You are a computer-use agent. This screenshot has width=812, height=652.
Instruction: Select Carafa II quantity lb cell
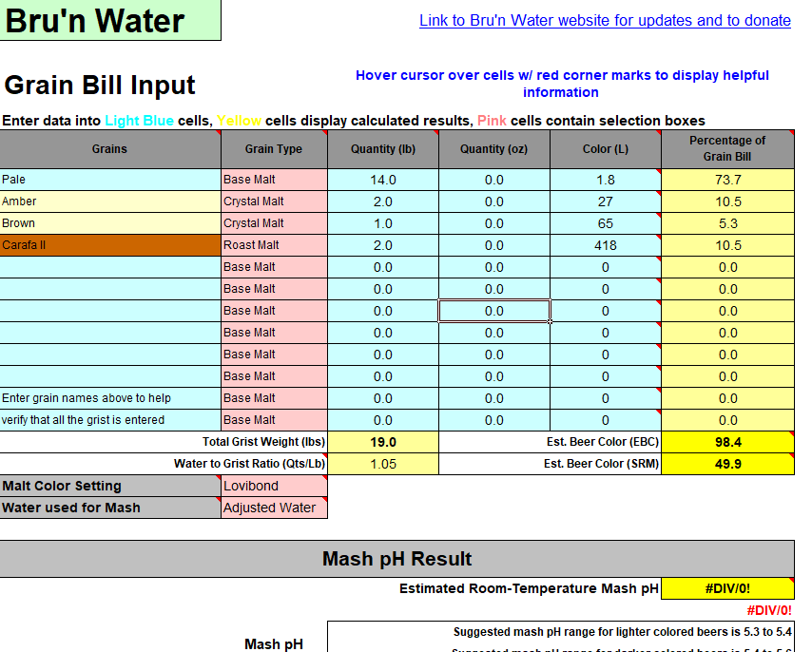click(x=383, y=245)
